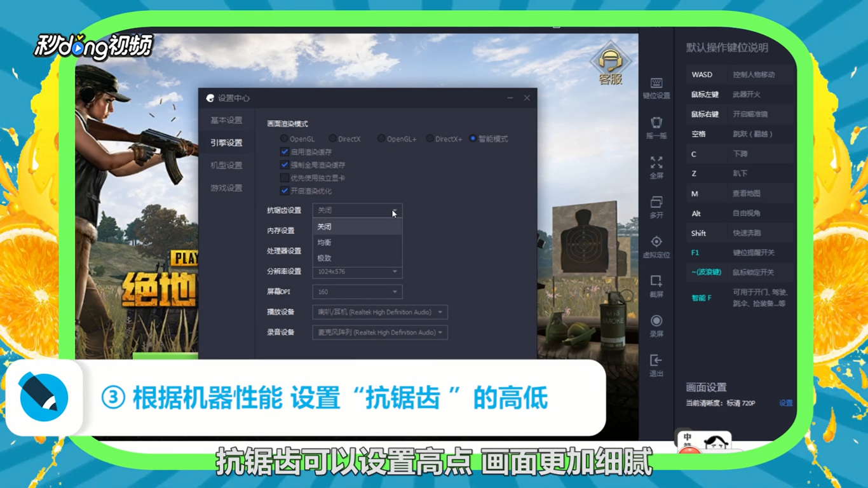
Task: Open the 屏幕DPI 160 dropdown
Action: click(x=357, y=292)
